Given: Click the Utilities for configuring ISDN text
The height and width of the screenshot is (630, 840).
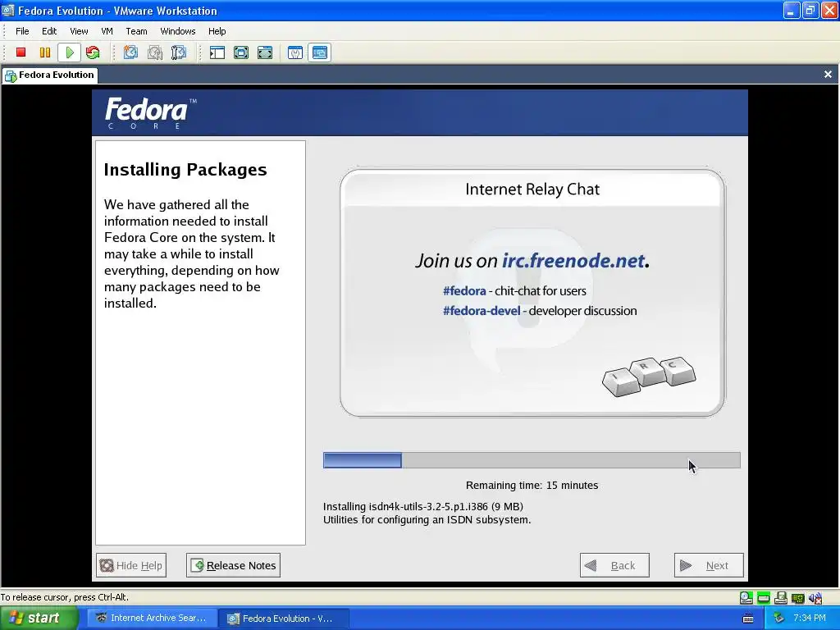Looking at the screenshot, I should (x=427, y=519).
